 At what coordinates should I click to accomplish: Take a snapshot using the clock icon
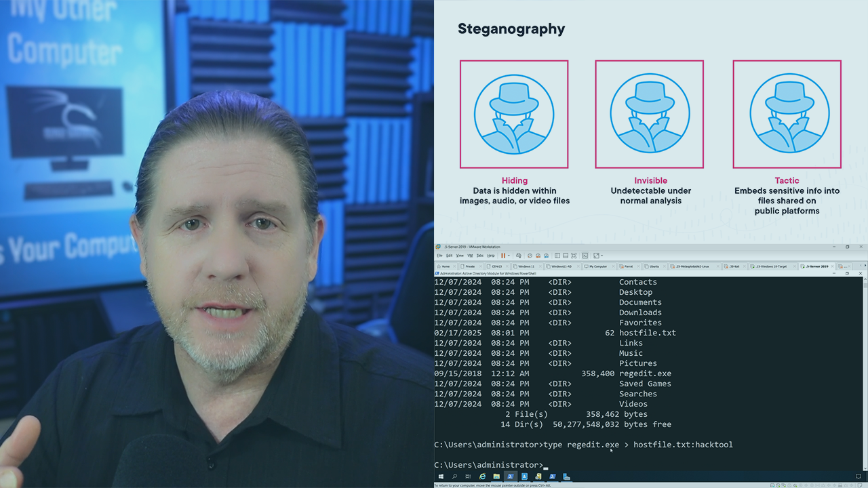coord(530,256)
